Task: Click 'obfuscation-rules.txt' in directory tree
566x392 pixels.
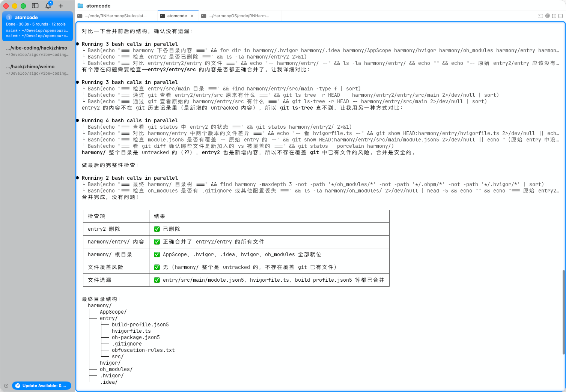Action: pyautogui.click(x=143, y=350)
